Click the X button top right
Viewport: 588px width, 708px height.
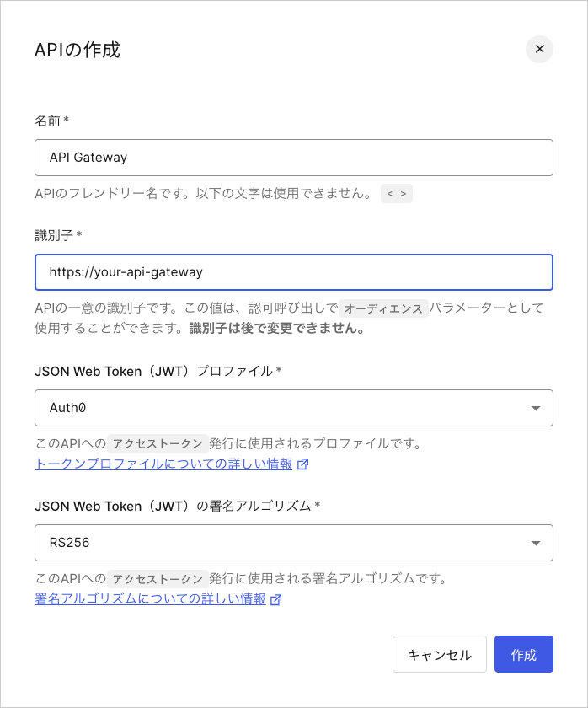pyautogui.click(x=539, y=50)
